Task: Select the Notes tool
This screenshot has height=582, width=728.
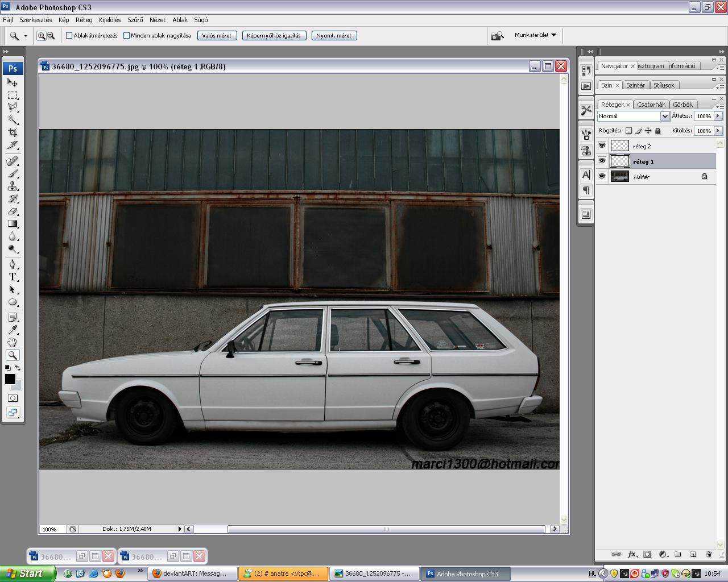Action: pyautogui.click(x=13, y=318)
